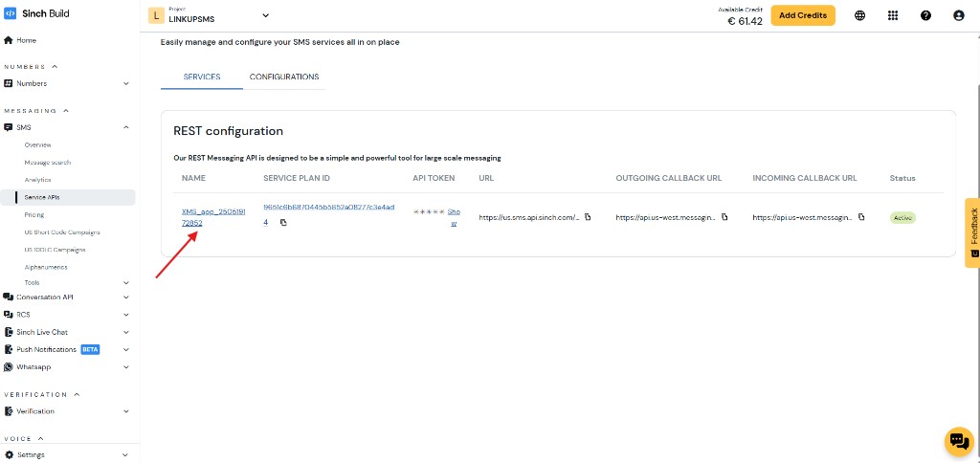Switch to the SERVICES tab
Image resolution: width=980 pixels, height=463 pixels.
(202, 77)
